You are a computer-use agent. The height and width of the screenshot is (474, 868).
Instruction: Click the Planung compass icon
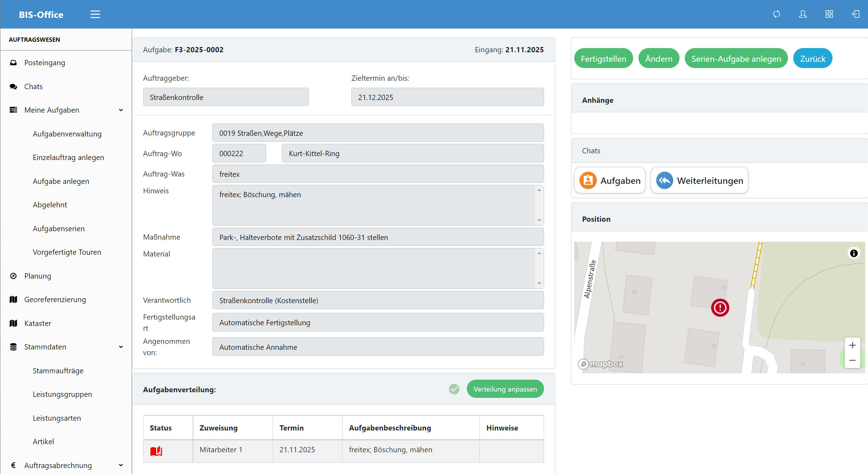[13, 276]
